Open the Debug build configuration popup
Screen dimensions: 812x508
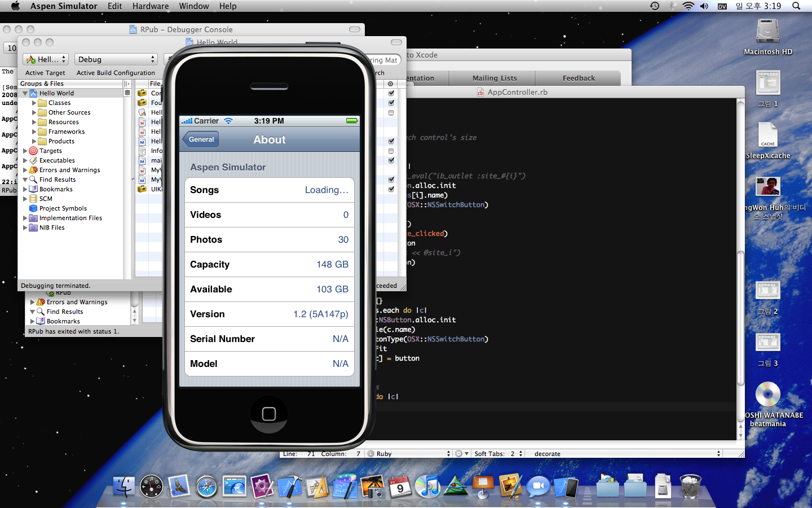(x=116, y=59)
